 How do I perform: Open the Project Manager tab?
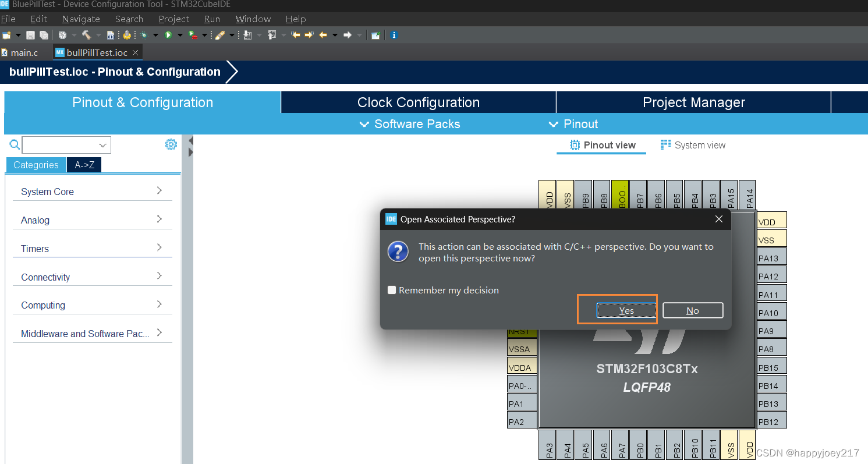(x=694, y=102)
